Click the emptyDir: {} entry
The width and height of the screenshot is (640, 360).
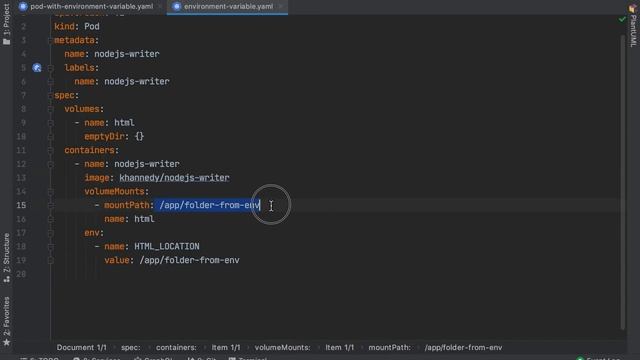point(114,136)
